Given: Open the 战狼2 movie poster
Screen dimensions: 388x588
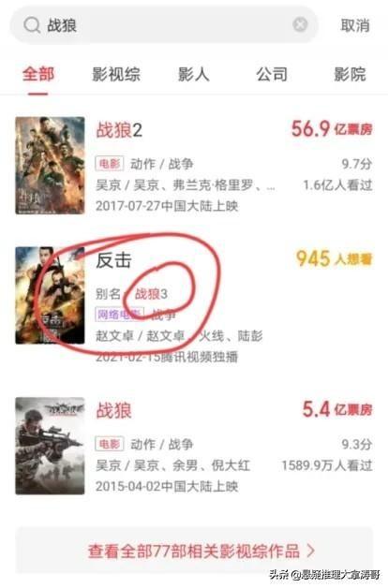Looking at the screenshot, I should 50,166.
